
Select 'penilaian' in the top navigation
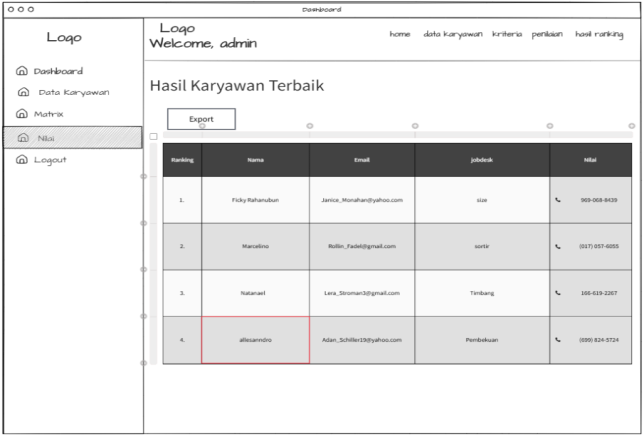tap(547, 34)
